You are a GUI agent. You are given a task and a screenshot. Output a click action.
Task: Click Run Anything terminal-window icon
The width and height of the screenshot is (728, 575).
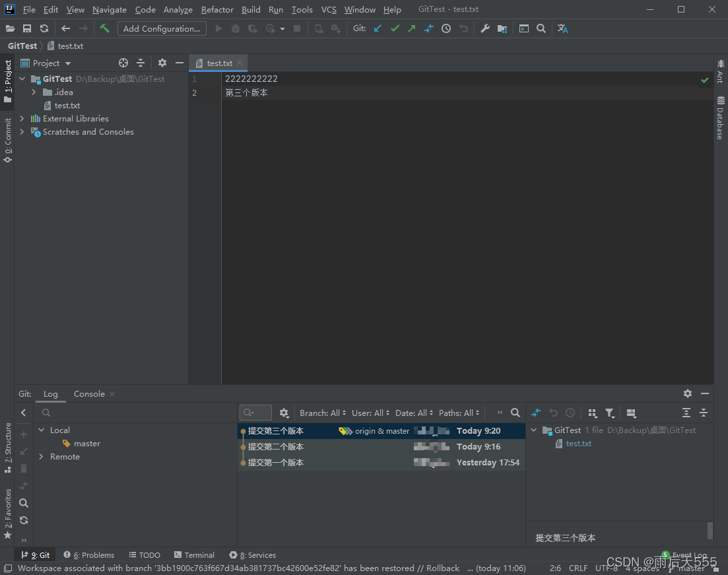[523, 29]
